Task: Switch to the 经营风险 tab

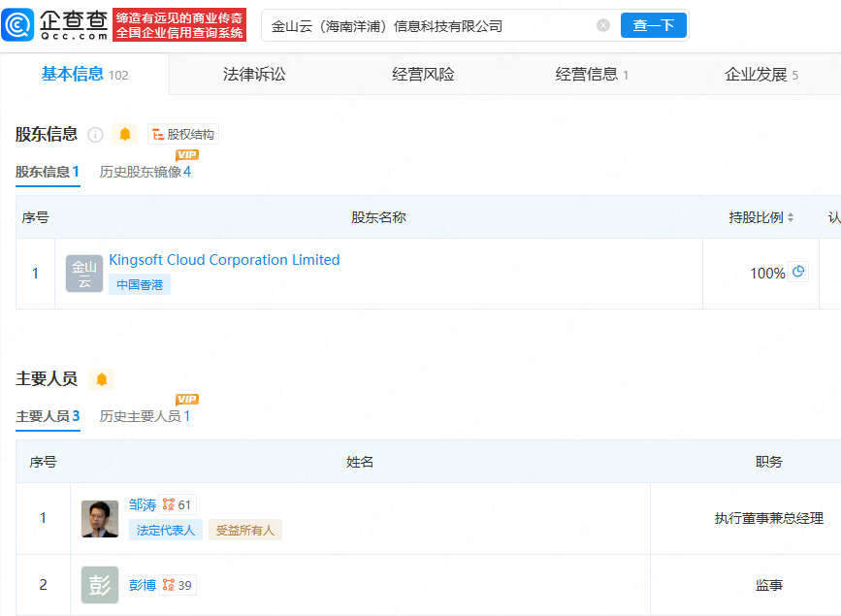Action: tap(423, 74)
